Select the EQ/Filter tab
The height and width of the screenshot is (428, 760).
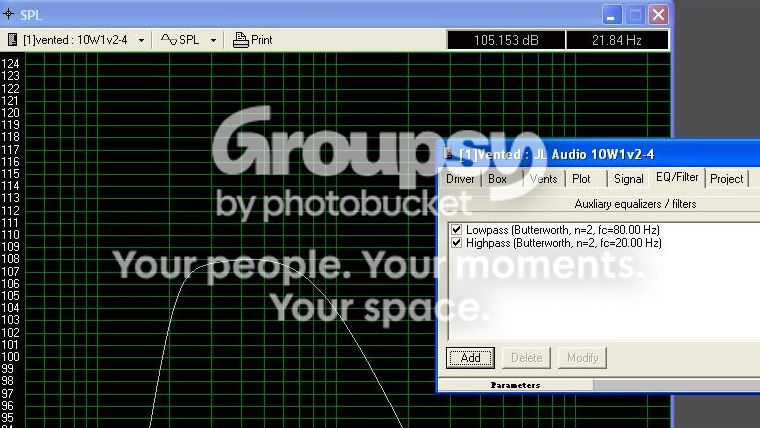point(677,177)
